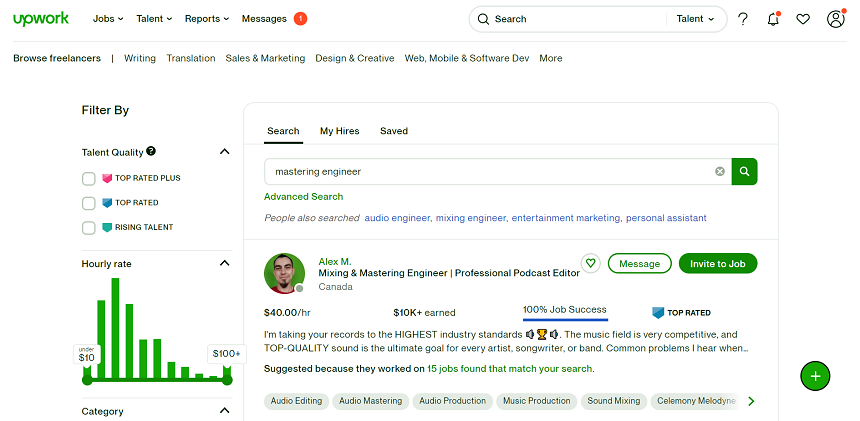Click Invite to Job button

pyautogui.click(x=718, y=264)
